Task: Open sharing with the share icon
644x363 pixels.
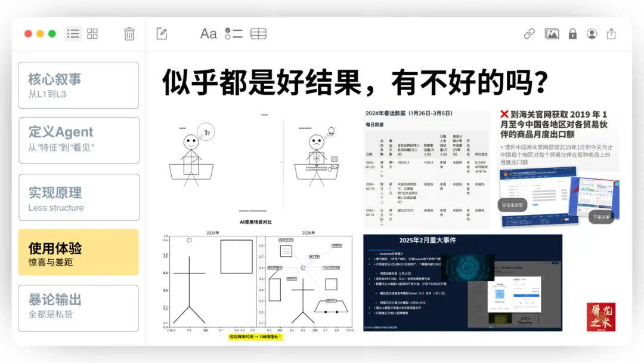Action: (613, 34)
